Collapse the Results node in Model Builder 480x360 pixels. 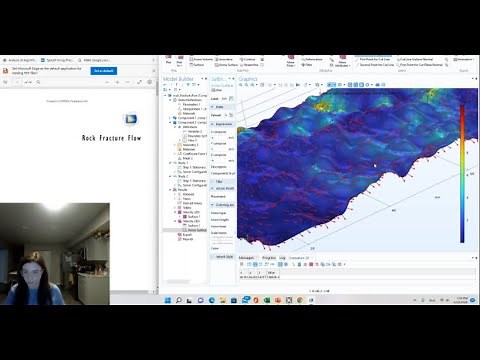click(170, 190)
